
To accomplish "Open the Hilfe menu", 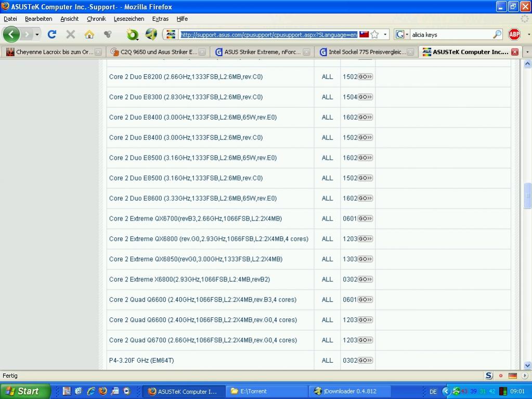I will [182, 19].
